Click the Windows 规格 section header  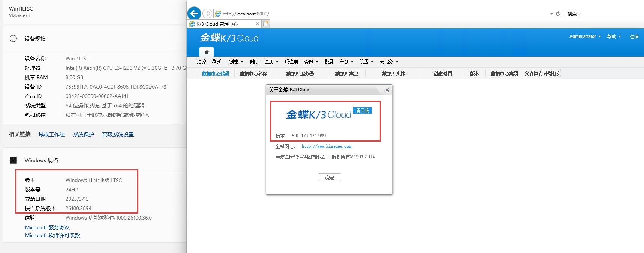click(41, 160)
